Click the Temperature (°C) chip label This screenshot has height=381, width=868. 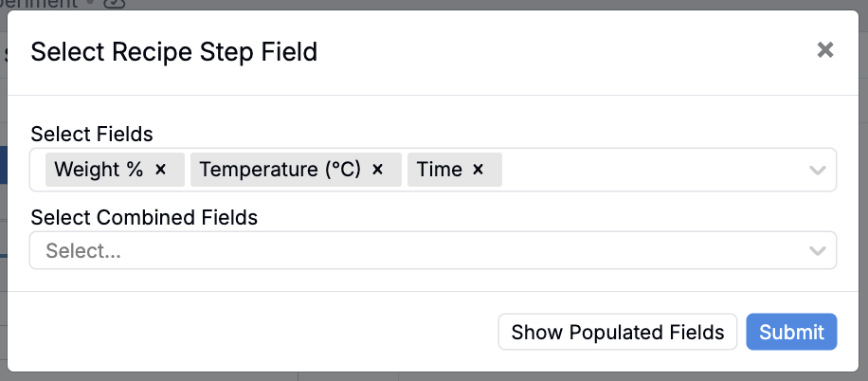280,170
